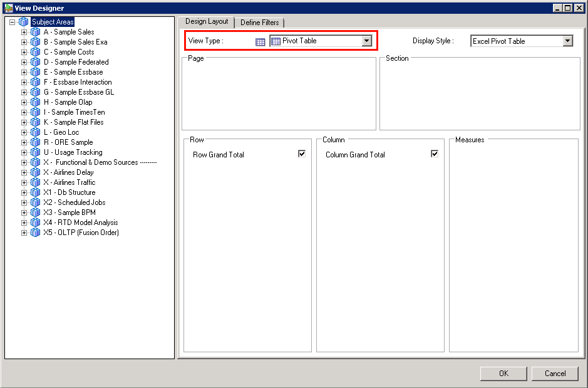
Task: Close the View Designer window
Action: 579,8
